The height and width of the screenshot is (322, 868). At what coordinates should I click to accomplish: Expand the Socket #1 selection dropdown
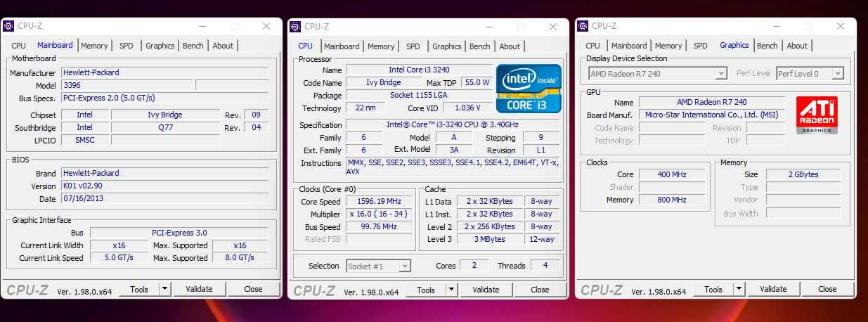pyautogui.click(x=404, y=266)
